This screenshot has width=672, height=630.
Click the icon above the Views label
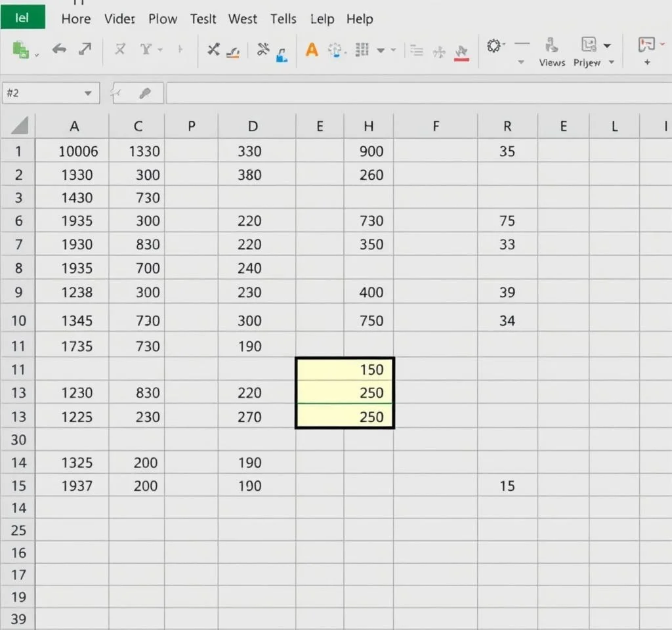tap(551, 45)
